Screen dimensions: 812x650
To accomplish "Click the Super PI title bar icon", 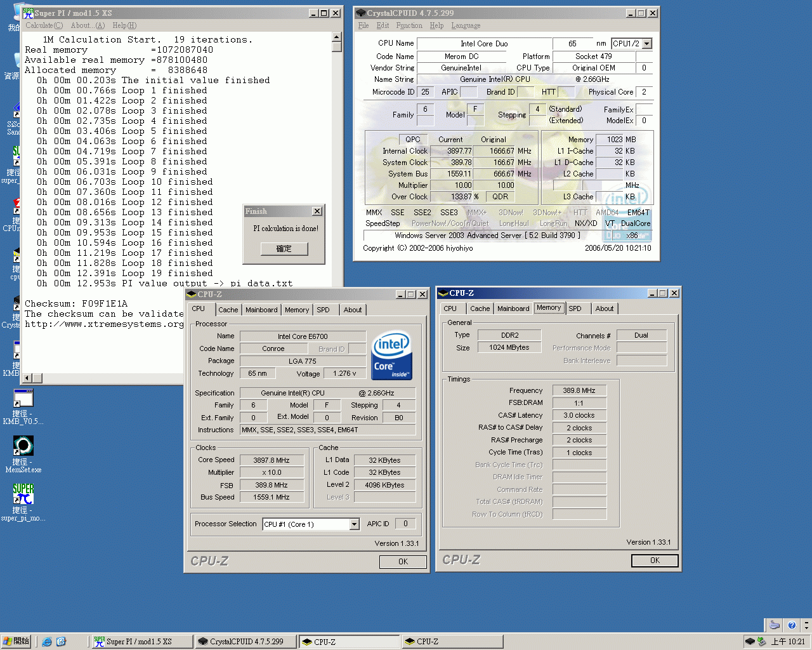I will point(29,13).
